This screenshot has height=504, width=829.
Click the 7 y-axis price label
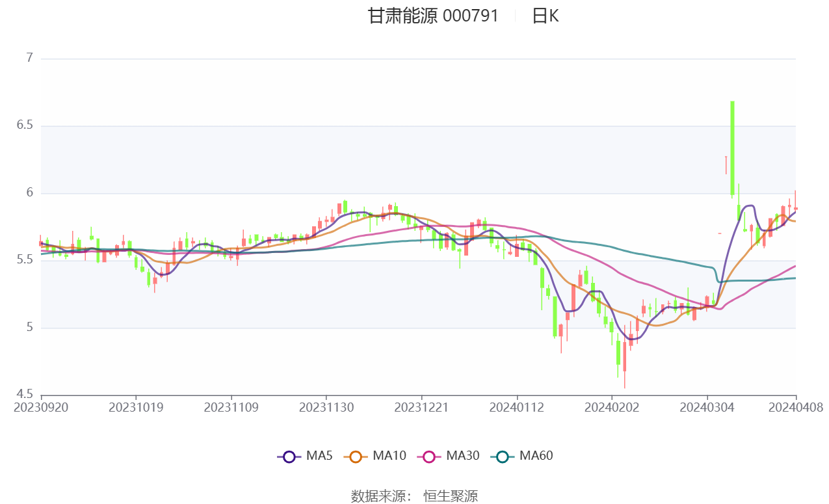[29, 59]
